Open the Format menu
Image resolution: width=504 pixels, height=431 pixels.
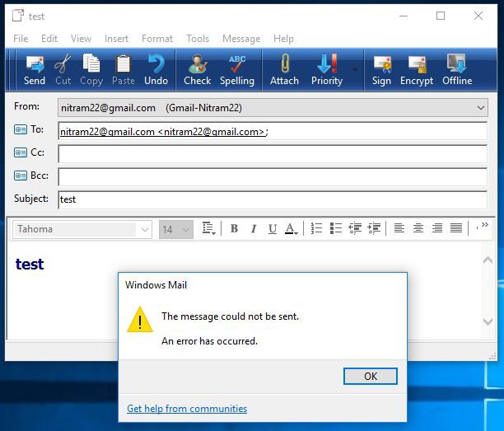click(x=156, y=39)
